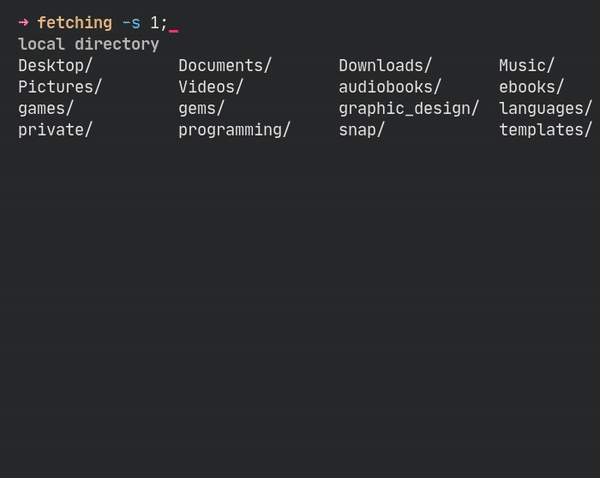Click the "local directory" heading line
The width and height of the screenshot is (600, 478).
(88, 44)
